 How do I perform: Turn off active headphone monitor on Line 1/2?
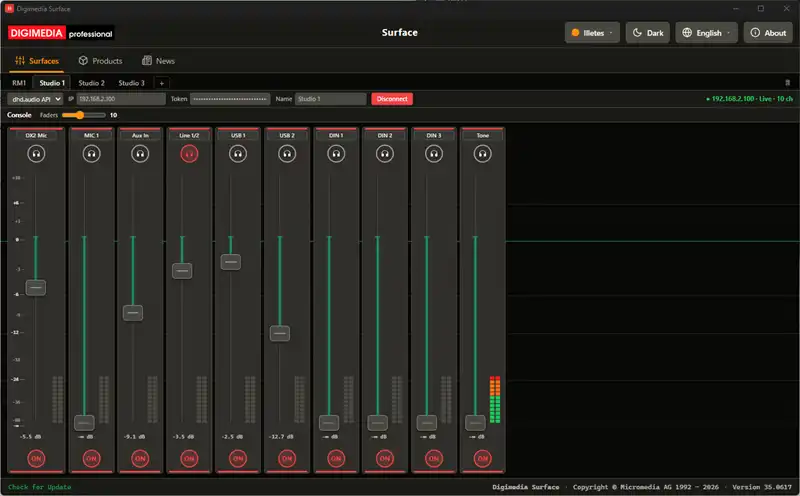point(189,154)
